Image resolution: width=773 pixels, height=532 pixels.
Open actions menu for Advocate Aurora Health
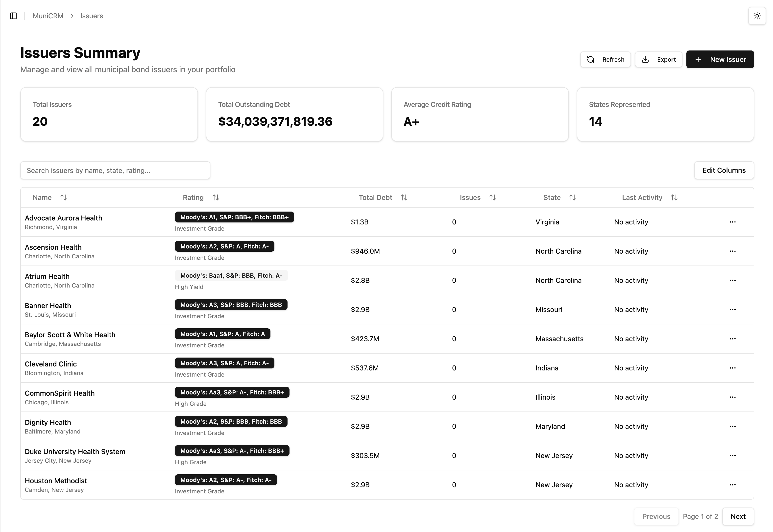pyautogui.click(x=732, y=222)
